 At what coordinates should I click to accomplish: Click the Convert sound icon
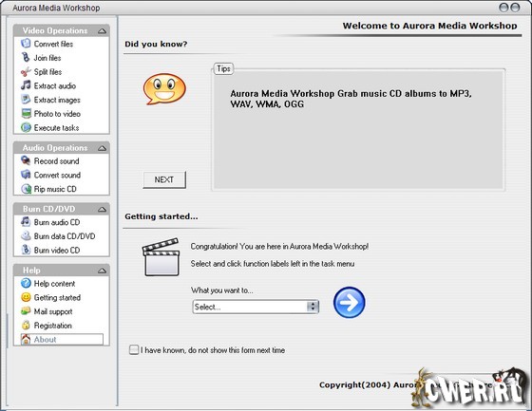26,175
